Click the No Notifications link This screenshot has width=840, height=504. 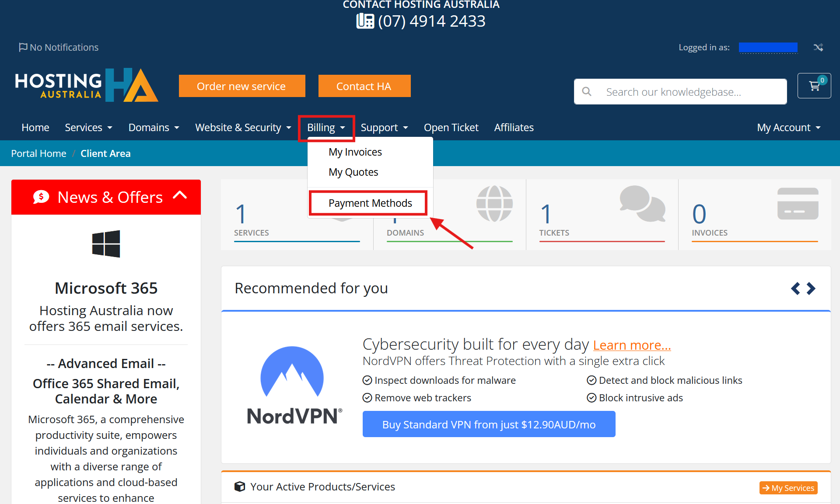pyautogui.click(x=59, y=47)
